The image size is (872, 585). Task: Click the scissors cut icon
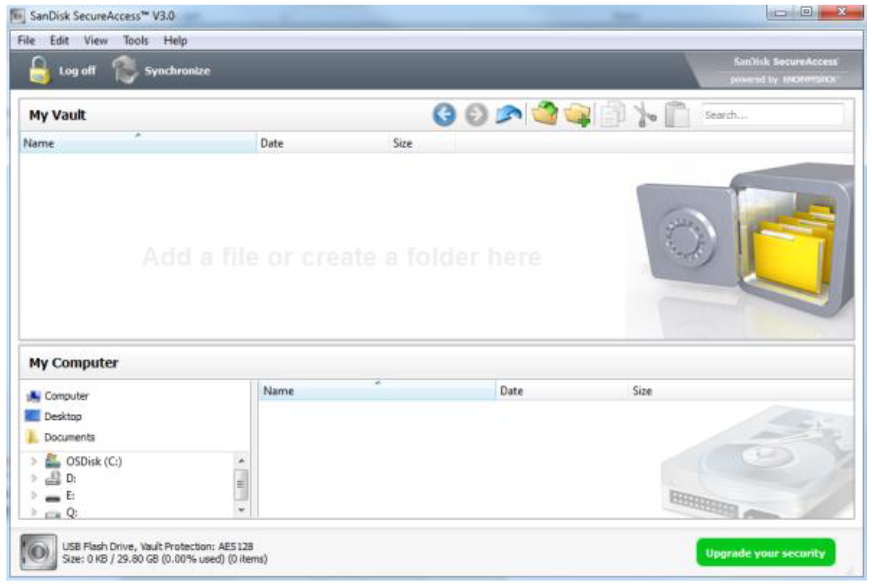pyautogui.click(x=645, y=115)
